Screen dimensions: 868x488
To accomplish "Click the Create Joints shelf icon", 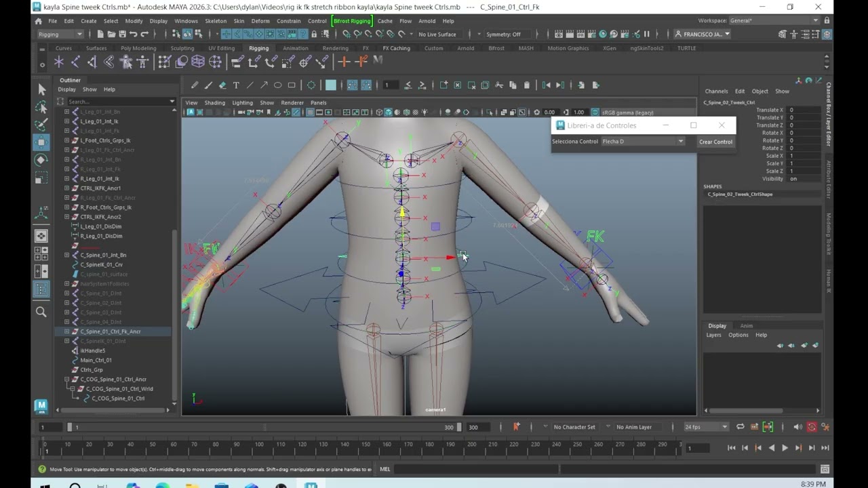I will pyautogui.click(x=75, y=62).
